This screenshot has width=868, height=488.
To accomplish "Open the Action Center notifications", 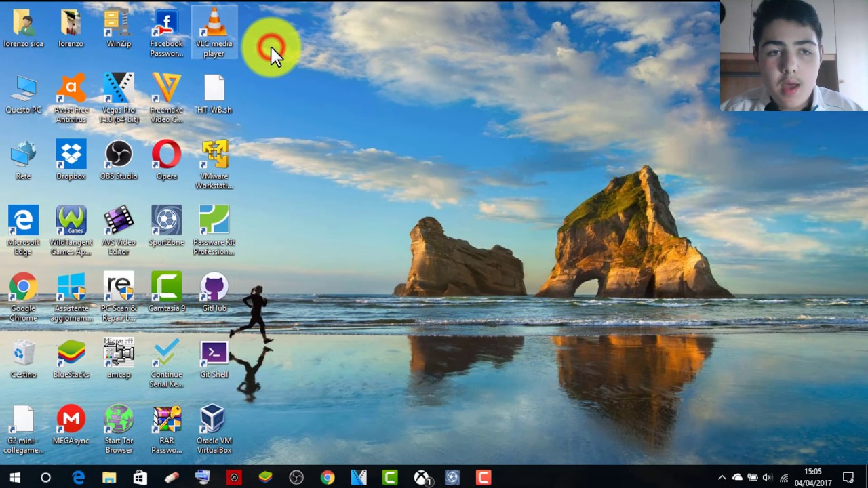I will coord(848,478).
